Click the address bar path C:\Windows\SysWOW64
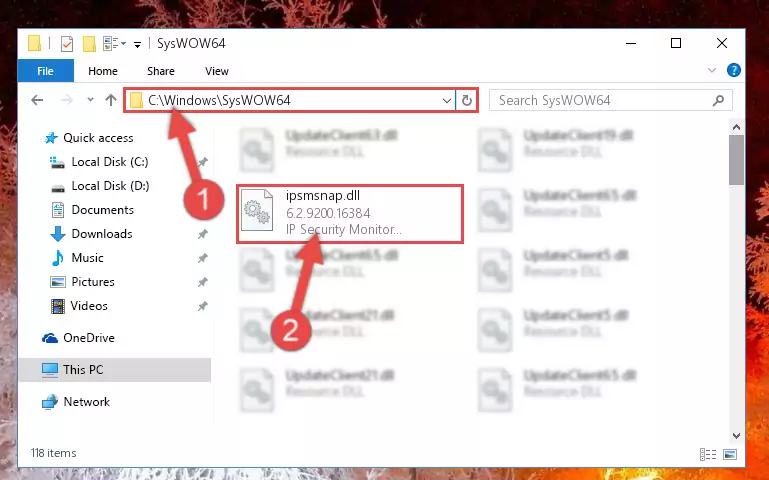The height and width of the screenshot is (480, 769). tap(219, 101)
